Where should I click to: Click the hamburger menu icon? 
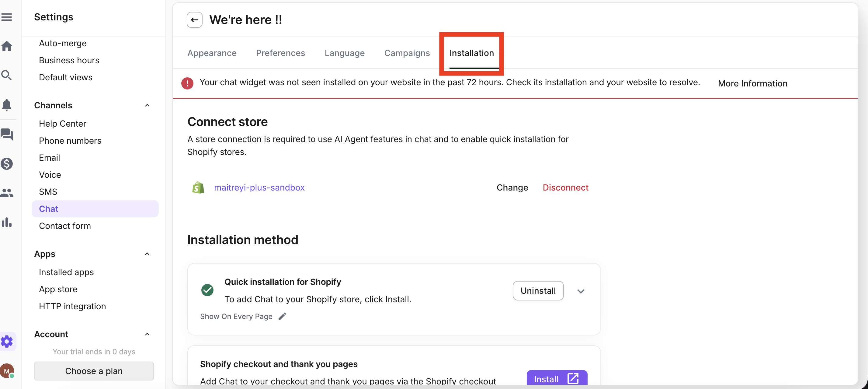pos(7,17)
